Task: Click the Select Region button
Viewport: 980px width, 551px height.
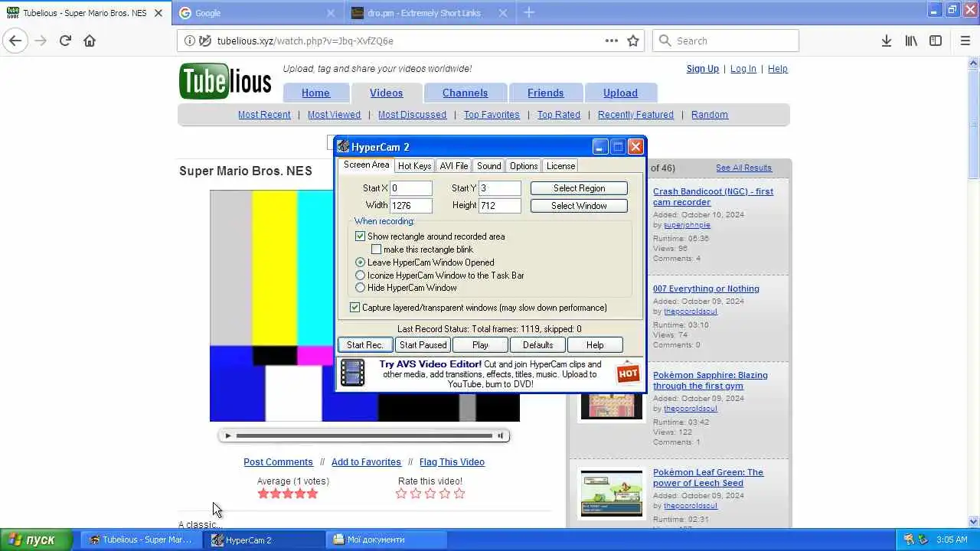Action: point(579,188)
